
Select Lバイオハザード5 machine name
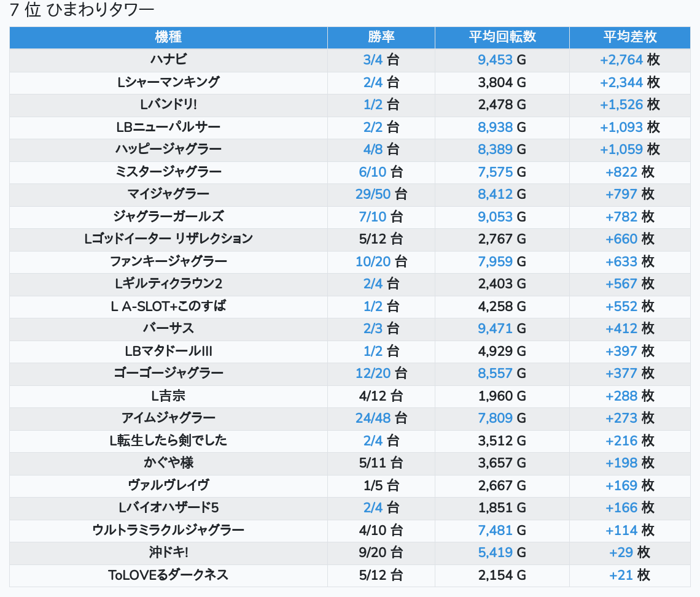click(168, 508)
